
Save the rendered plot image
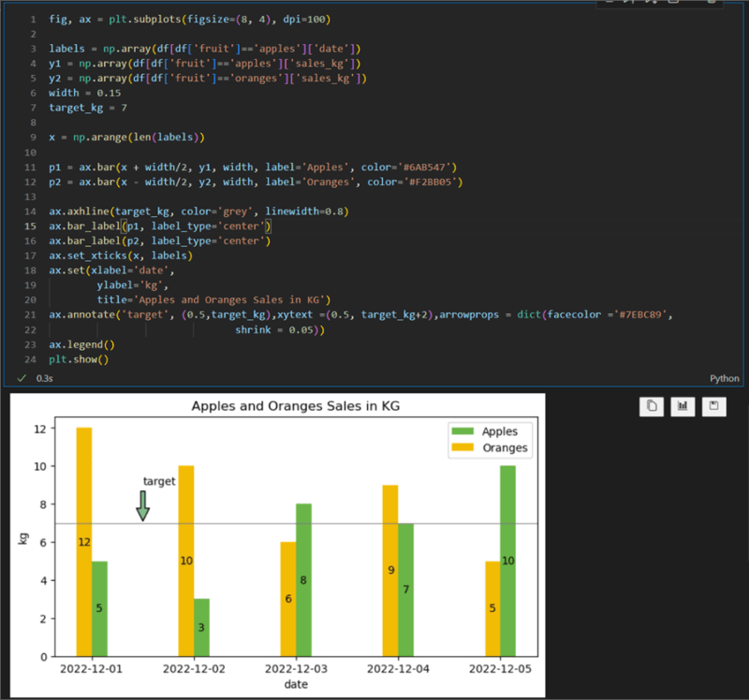713,406
